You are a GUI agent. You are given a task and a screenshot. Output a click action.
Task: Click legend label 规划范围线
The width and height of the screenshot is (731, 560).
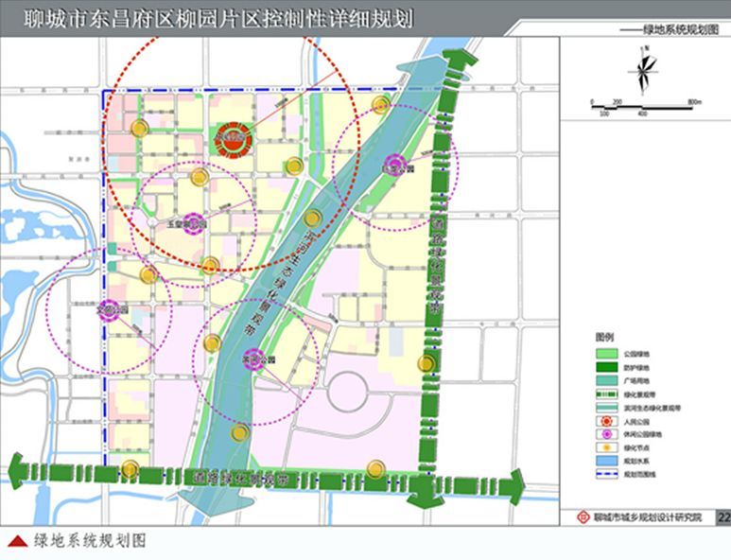(x=639, y=475)
